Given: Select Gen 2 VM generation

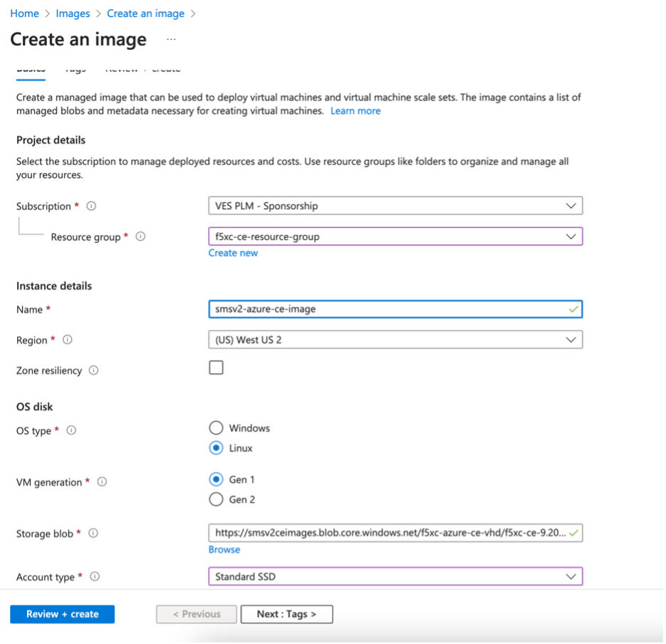Looking at the screenshot, I should [x=216, y=499].
